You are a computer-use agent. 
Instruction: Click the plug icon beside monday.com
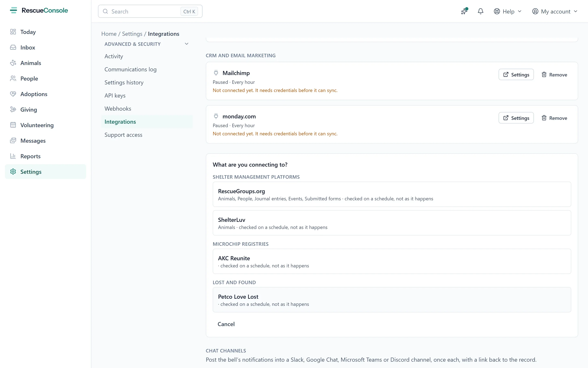click(x=216, y=116)
